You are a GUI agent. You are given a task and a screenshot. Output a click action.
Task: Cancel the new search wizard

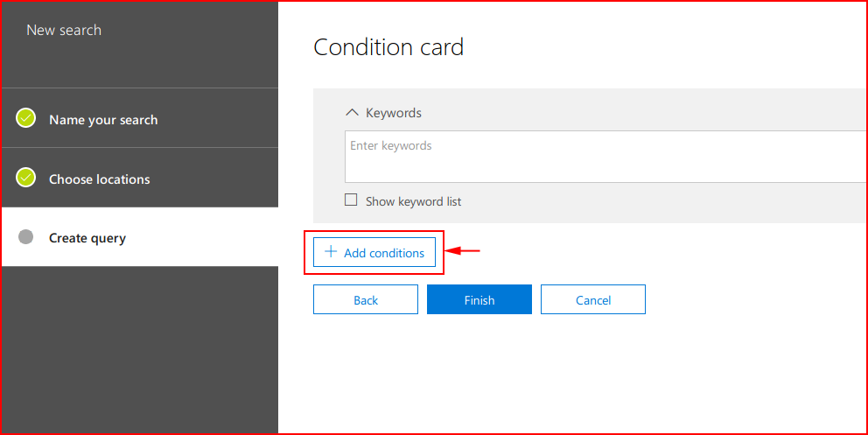(593, 299)
